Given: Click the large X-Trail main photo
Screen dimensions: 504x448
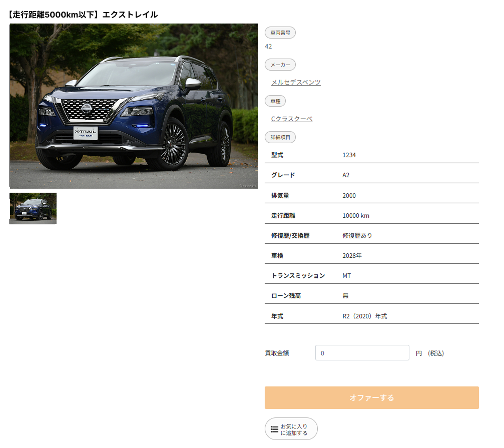Looking at the screenshot, I should tap(134, 106).
